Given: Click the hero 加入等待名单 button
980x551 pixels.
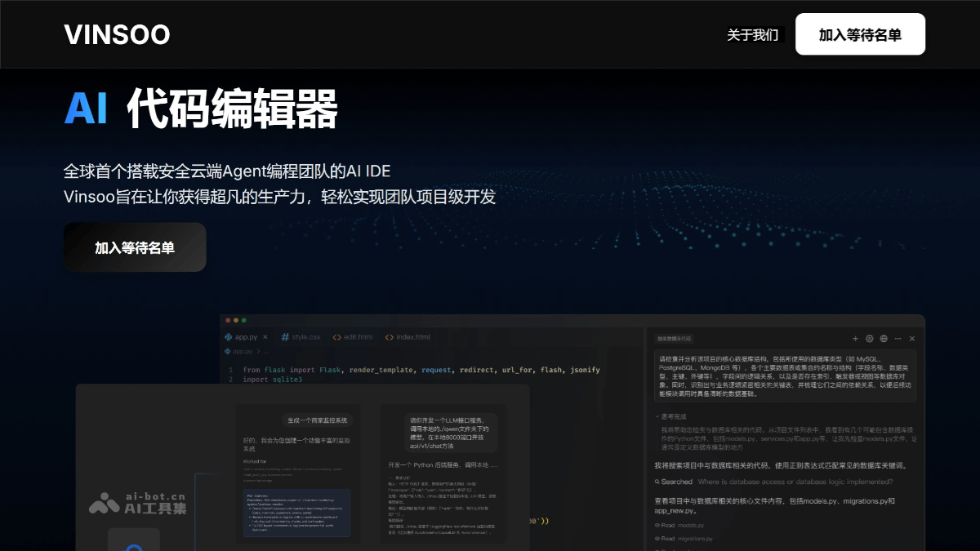Looking at the screenshot, I should pos(134,247).
